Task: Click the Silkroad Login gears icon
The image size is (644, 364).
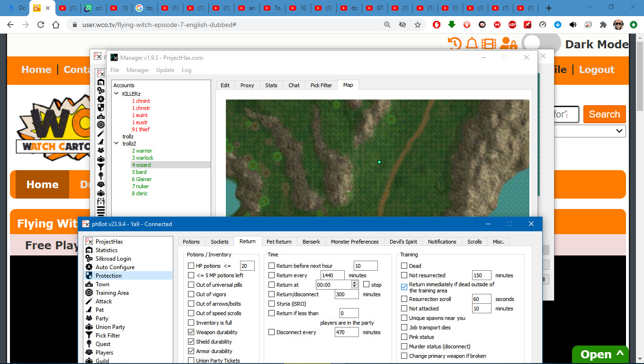Action: [89, 259]
